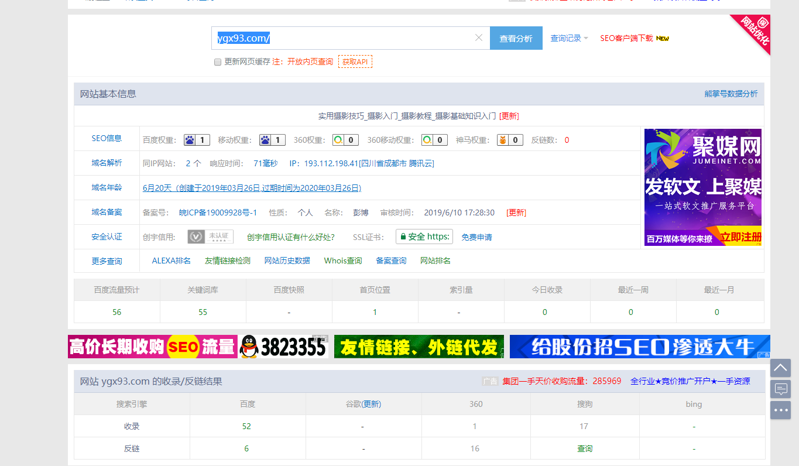Click the Baidu traffic estimate value 56

(x=117, y=312)
